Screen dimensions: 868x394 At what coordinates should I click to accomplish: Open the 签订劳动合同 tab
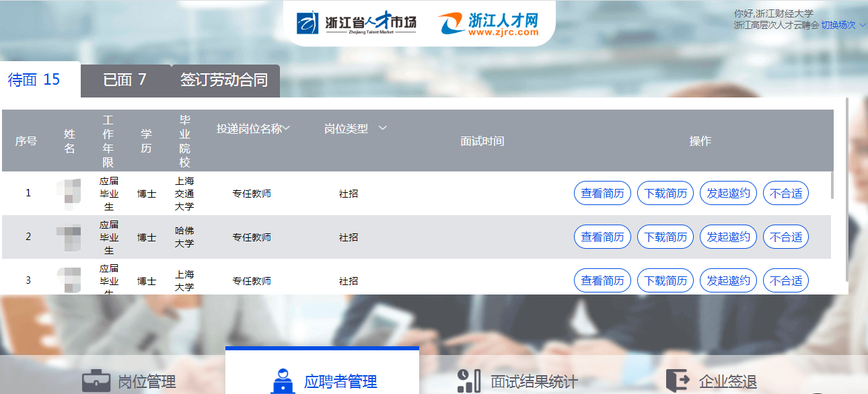click(x=224, y=81)
